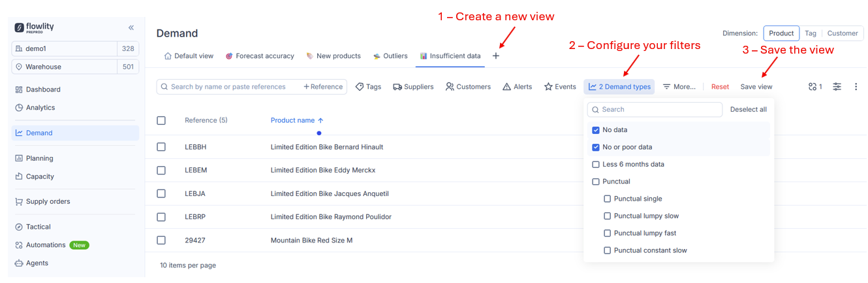Switch dimension to Customer

pos(842,33)
